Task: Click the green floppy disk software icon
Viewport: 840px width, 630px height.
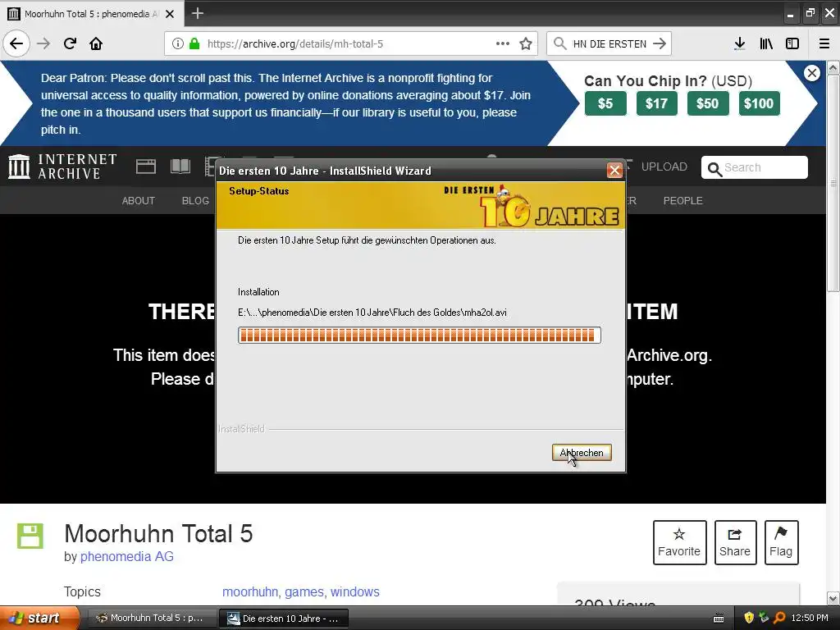Action: (x=30, y=536)
